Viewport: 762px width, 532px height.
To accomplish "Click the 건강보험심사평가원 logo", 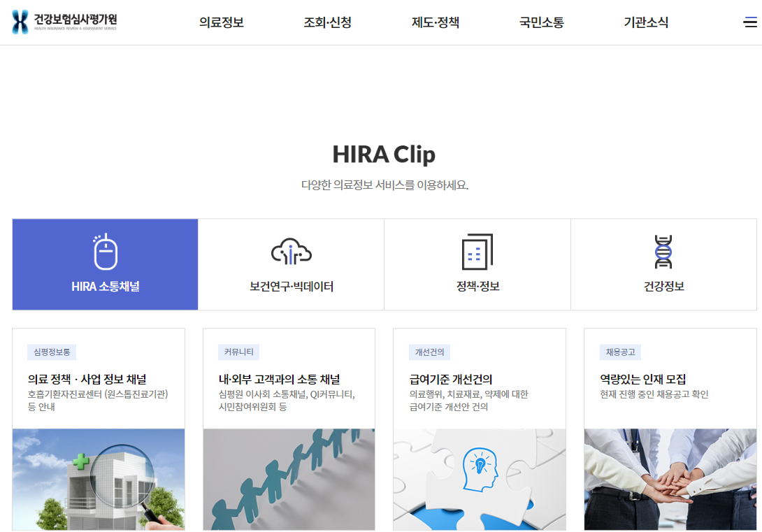I will (64, 22).
